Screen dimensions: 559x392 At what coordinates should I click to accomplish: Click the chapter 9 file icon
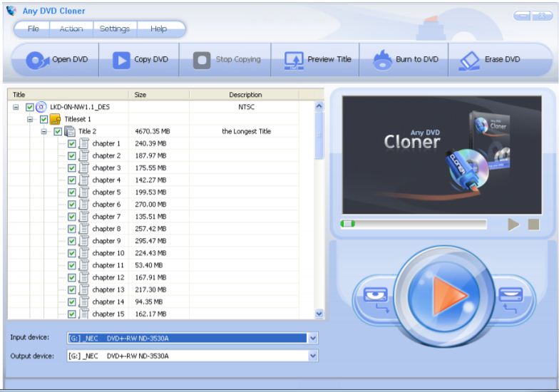click(x=84, y=241)
